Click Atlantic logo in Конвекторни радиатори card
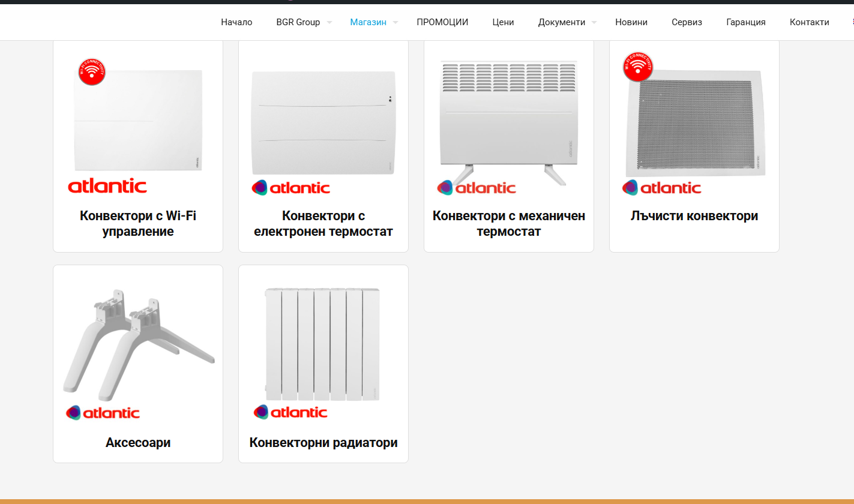This screenshot has width=854, height=504. pos(290,412)
